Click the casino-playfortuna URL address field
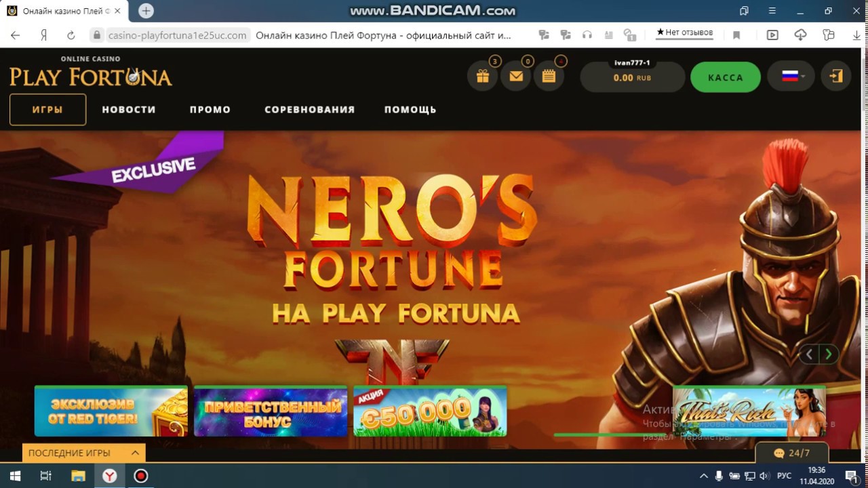The image size is (868, 488). [x=177, y=35]
